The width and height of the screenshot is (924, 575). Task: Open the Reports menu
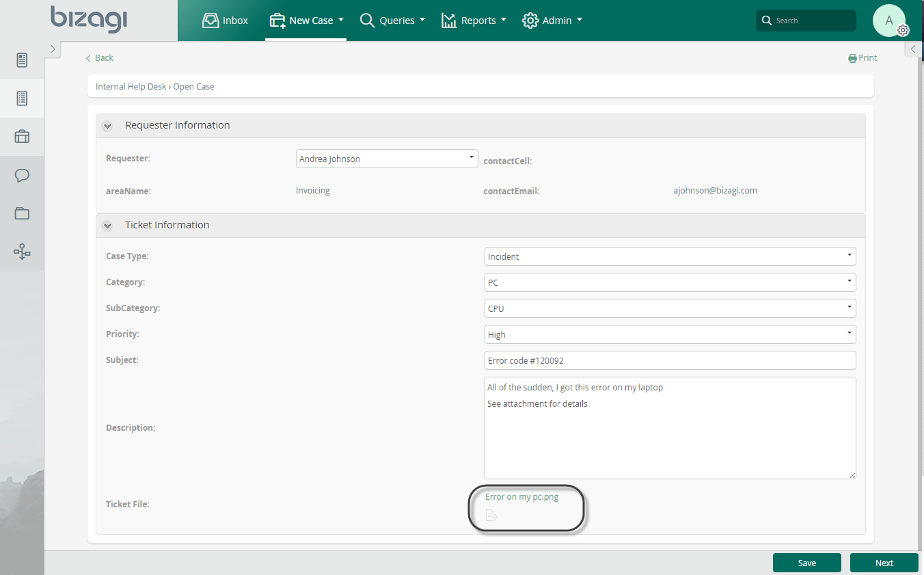pyautogui.click(x=474, y=21)
